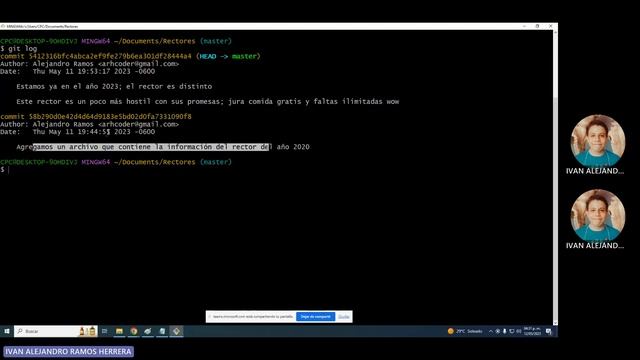640x360 pixels.
Task: Open the weather widget showing Soleado
Action: 465,331
